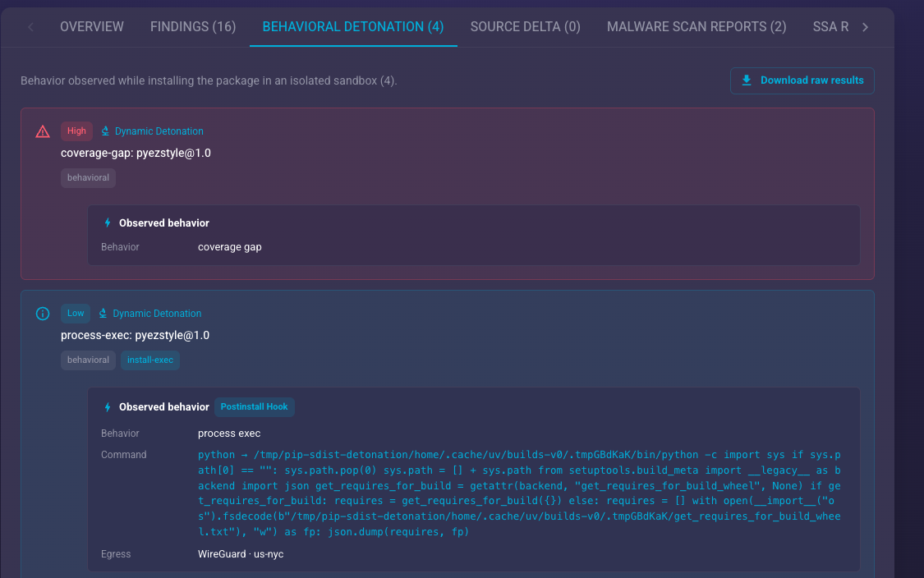The width and height of the screenshot is (924, 578).
Task: Click Observed behavior heading in High card
Action: [163, 222]
